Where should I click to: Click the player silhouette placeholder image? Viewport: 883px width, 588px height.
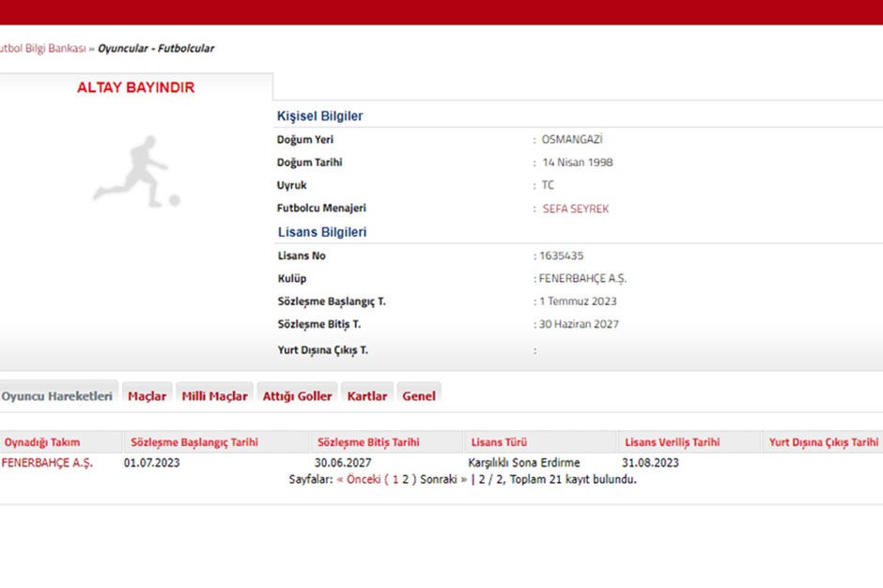[x=136, y=171]
